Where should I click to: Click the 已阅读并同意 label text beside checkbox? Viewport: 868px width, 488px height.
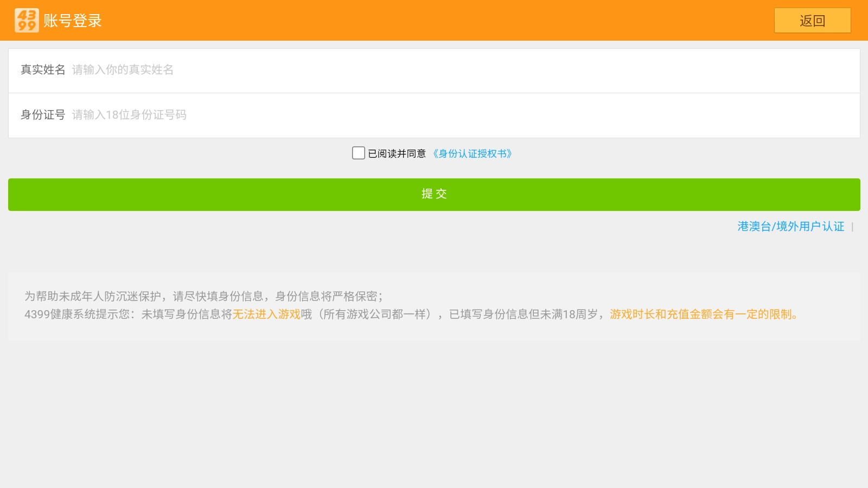coord(397,153)
